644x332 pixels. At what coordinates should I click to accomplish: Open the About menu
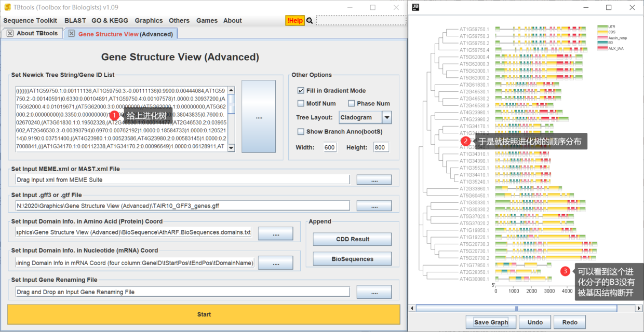pyautogui.click(x=233, y=21)
